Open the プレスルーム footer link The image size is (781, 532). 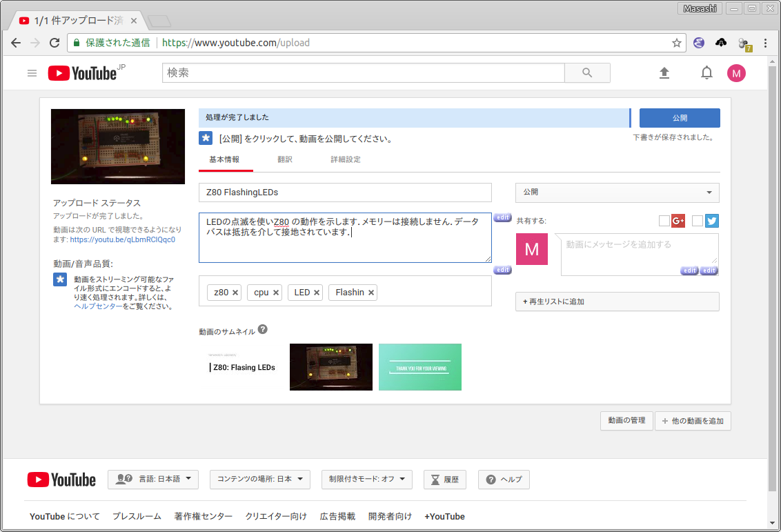[137, 517]
